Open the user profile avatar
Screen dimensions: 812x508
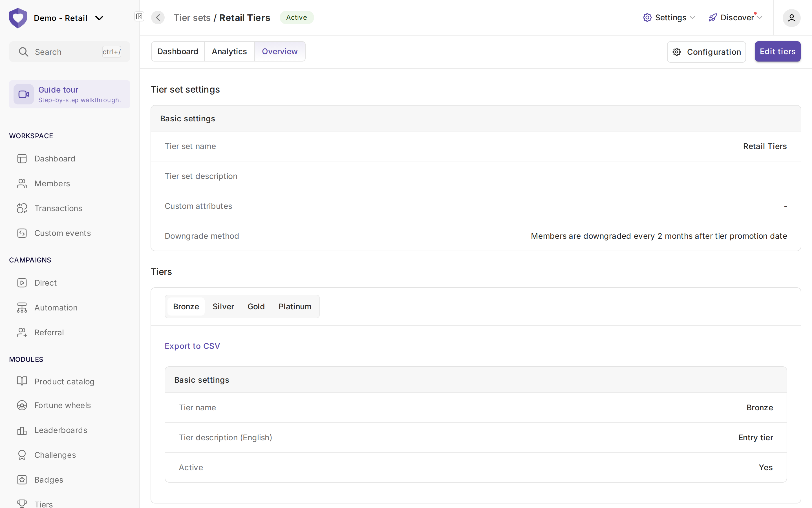tap(791, 18)
